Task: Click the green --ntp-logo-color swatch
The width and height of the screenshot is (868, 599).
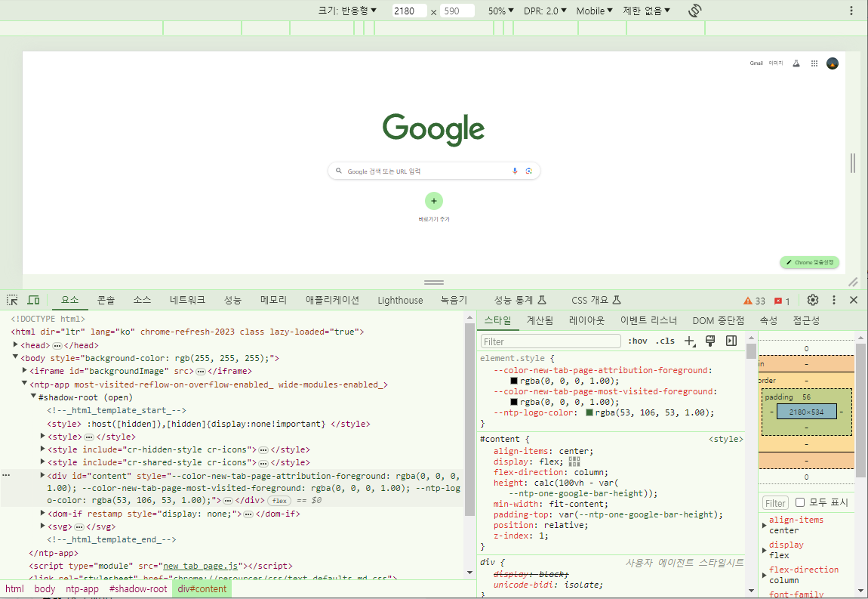Action: [x=589, y=412]
